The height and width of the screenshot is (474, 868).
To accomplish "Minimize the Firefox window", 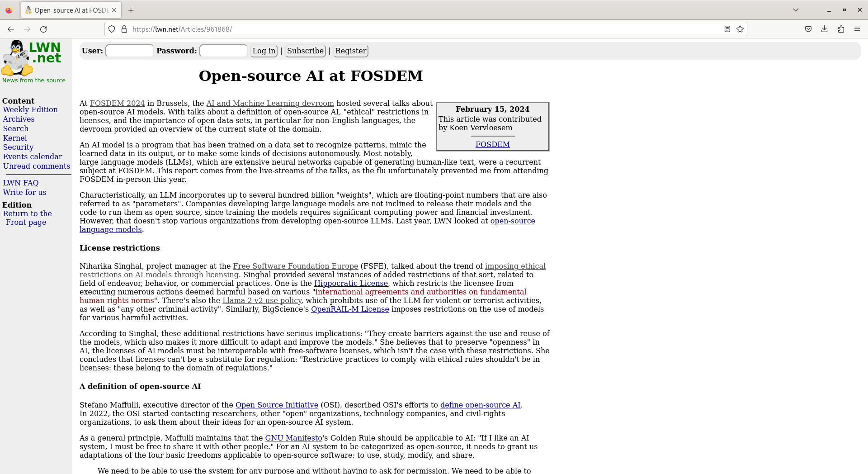I will [x=829, y=10].
